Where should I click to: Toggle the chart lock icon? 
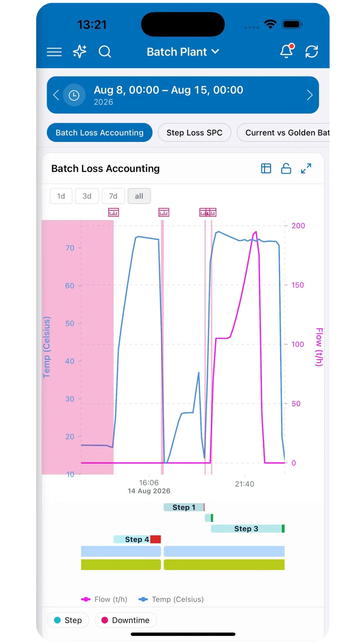286,168
